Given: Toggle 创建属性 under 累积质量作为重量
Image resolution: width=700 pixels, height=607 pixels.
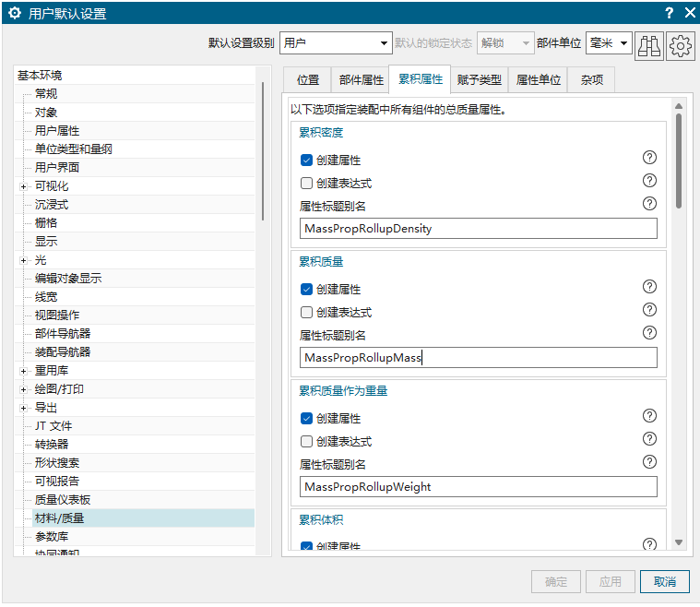Looking at the screenshot, I should [307, 418].
